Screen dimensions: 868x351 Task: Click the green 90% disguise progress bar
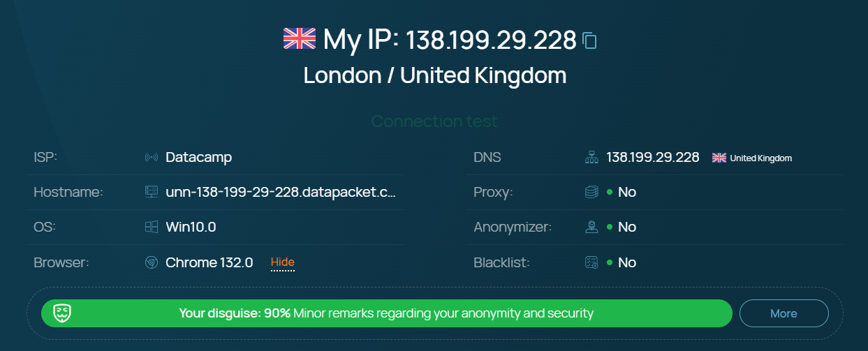pos(387,313)
